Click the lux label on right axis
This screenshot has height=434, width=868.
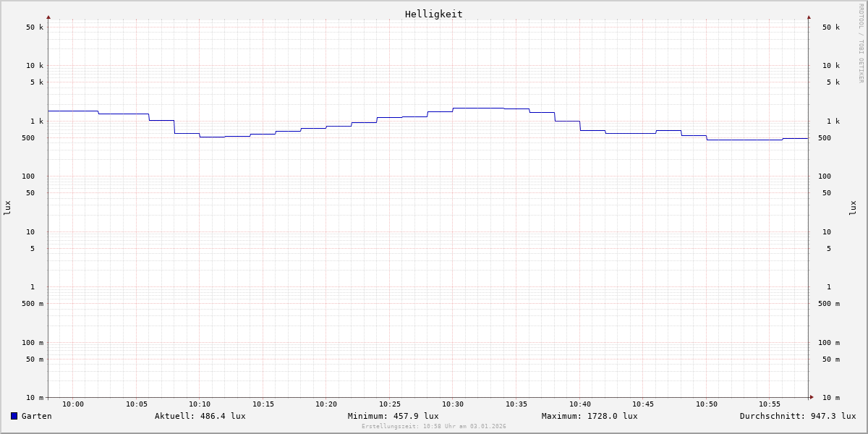[x=853, y=208]
